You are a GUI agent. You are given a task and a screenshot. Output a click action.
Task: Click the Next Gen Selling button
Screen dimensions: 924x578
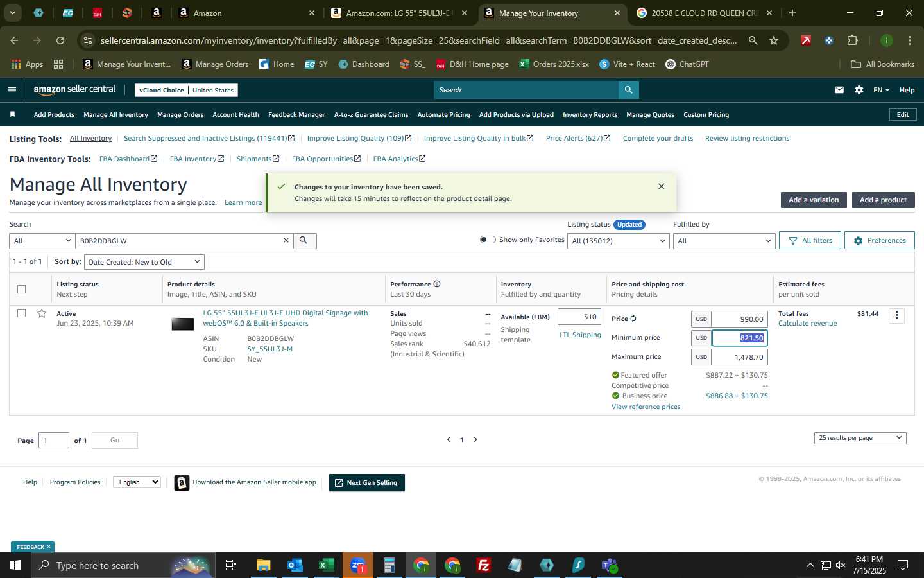click(x=366, y=482)
